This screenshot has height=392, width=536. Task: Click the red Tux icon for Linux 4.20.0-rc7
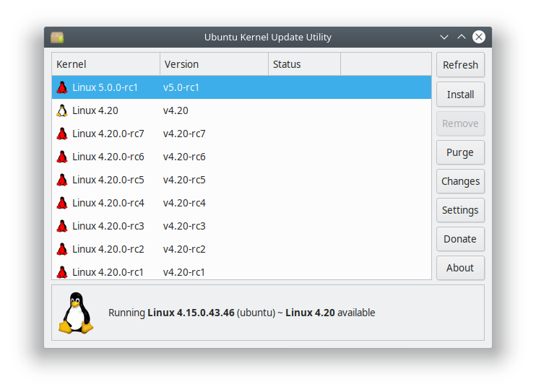(x=62, y=134)
